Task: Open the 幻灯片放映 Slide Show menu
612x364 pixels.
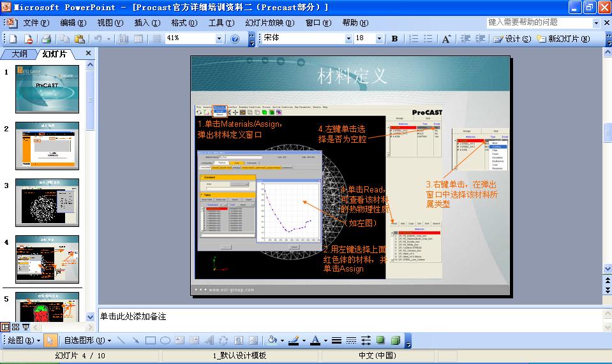Action: [x=270, y=23]
